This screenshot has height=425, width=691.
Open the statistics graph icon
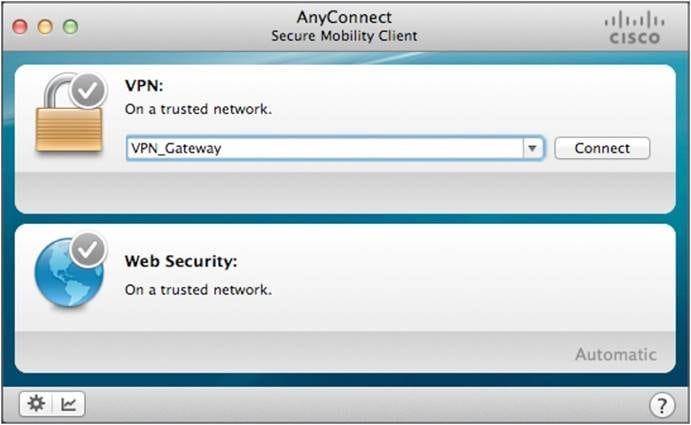(x=70, y=404)
